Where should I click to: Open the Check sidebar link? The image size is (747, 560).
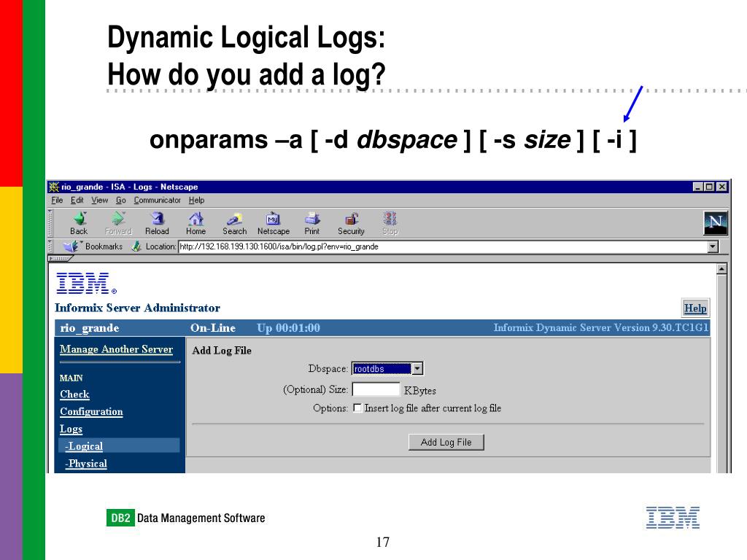point(75,394)
